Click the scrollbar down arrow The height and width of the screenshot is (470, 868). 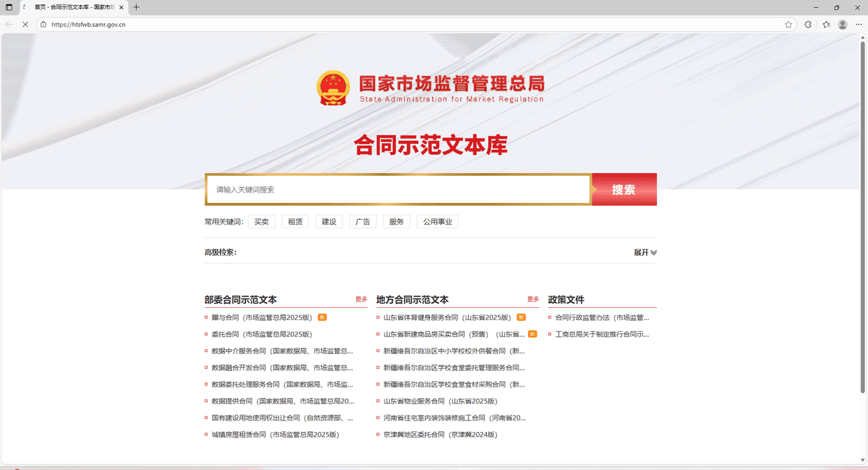pyautogui.click(x=863, y=461)
